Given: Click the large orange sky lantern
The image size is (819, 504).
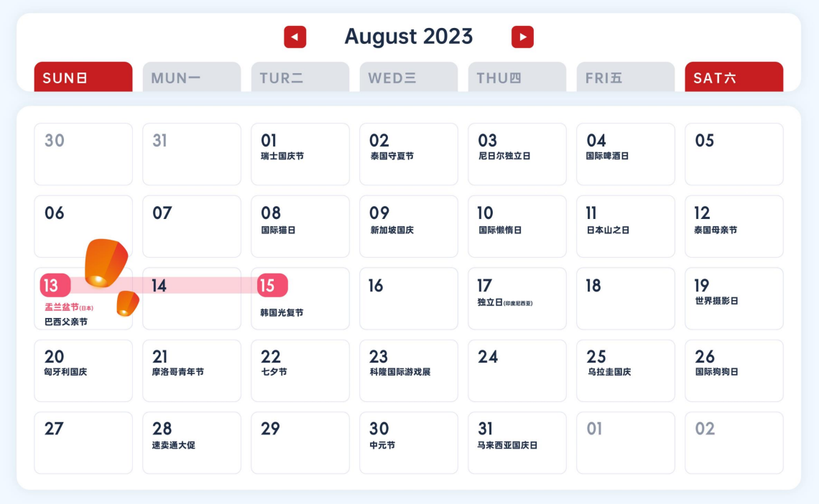Looking at the screenshot, I should [105, 263].
